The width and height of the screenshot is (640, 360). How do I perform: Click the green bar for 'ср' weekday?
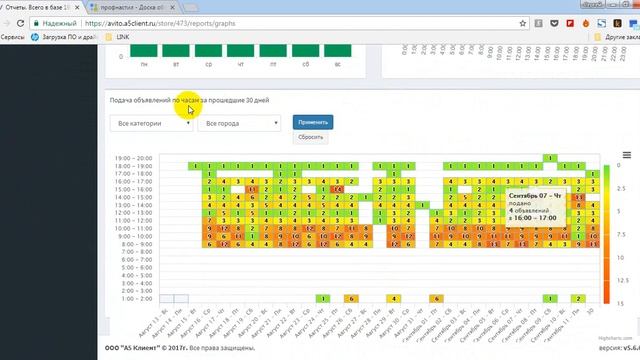tap(208, 51)
